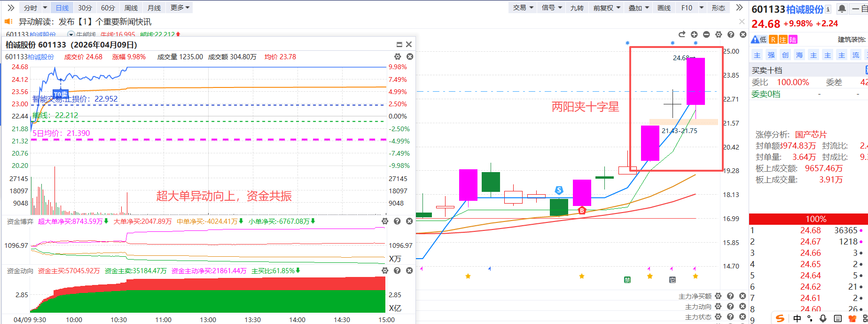Image resolution: width=868 pixels, height=324 pixels.
Task: Open settings gear for 主力净买额 indicator
Action: point(718,296)
